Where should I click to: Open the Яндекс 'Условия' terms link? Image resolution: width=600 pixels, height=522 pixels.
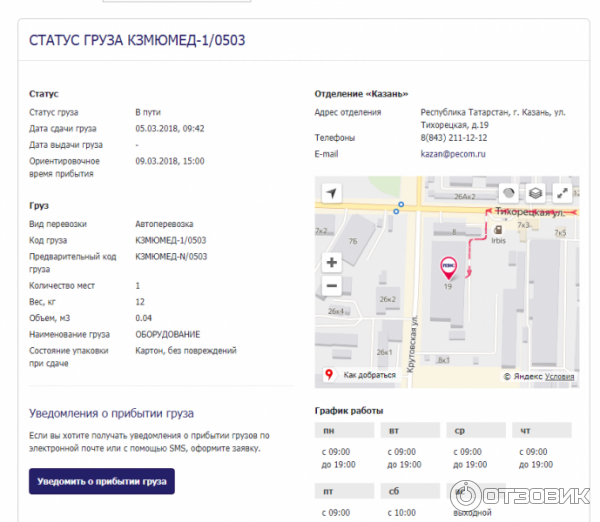tap(558, 377)
